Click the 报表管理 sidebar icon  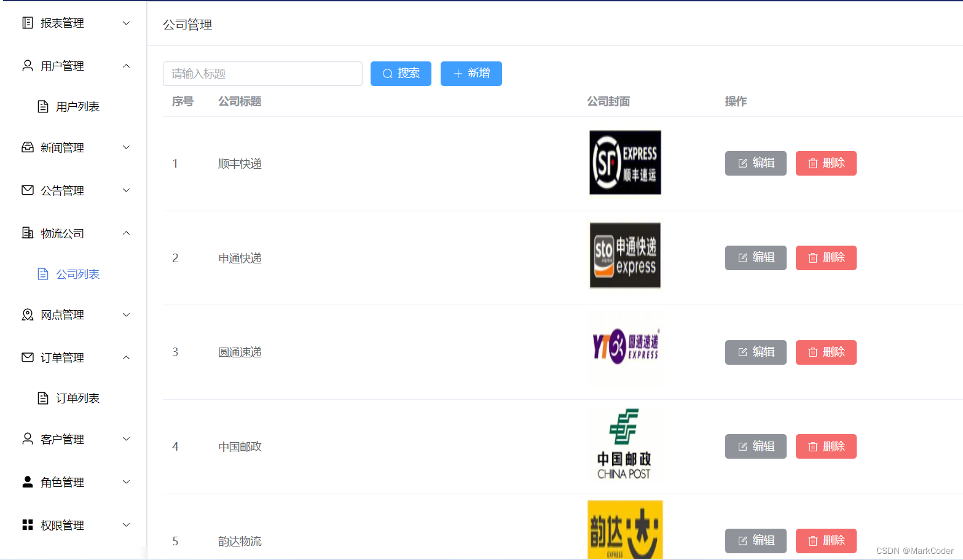[28, 23]
